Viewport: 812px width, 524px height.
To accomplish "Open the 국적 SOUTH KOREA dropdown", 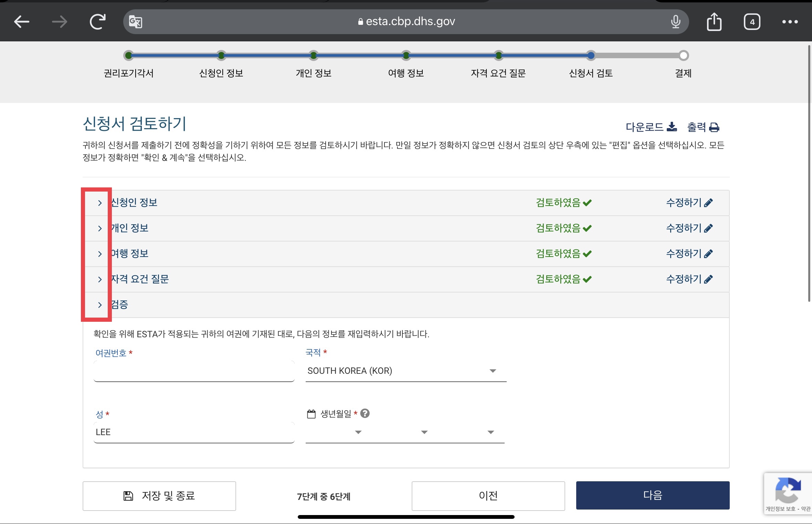I will pos(405,371).
